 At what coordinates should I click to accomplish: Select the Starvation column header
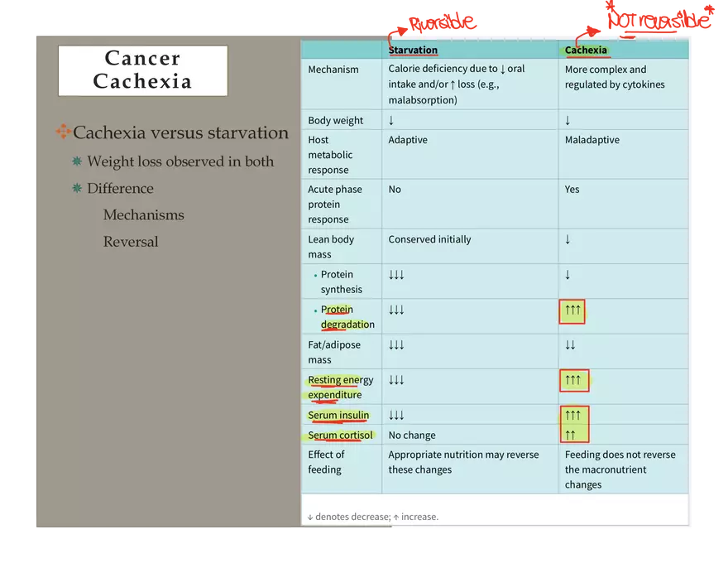[413, 50]
